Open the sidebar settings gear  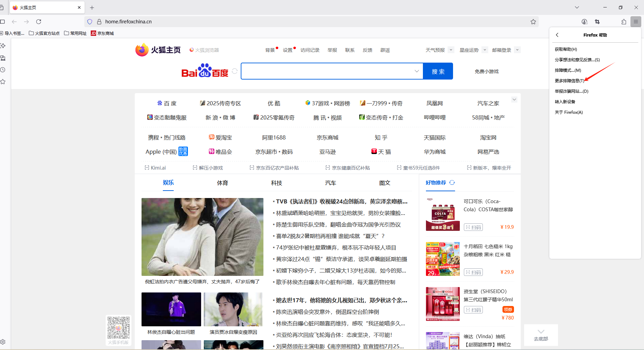click(x=3, y=342)
